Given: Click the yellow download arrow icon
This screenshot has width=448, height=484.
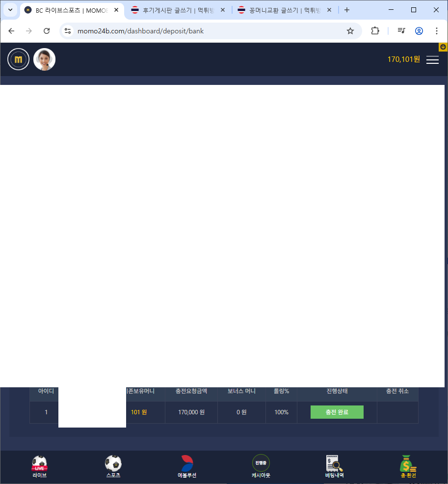Looking at the screenshot, I should pos(443,47).
